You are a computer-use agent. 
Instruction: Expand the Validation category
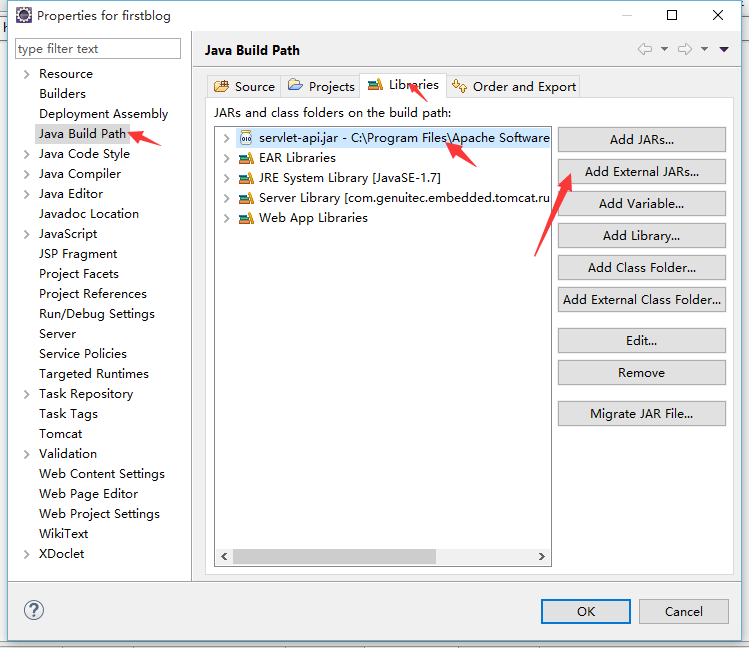(x=27, y=454)
